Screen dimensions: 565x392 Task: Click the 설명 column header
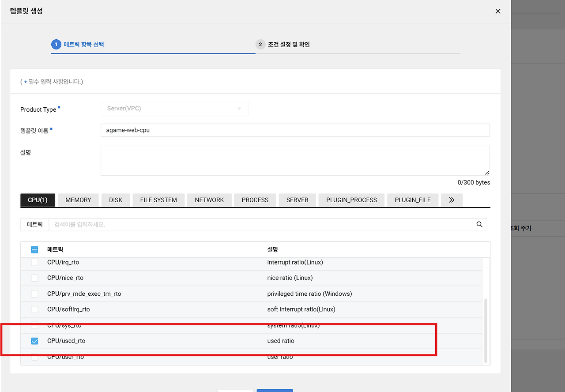272,249
